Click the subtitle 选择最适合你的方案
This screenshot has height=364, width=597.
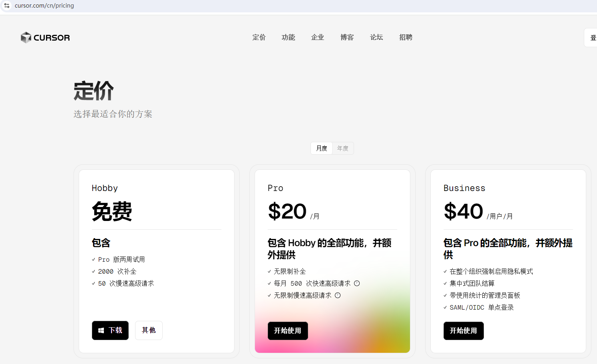point(113,114)
